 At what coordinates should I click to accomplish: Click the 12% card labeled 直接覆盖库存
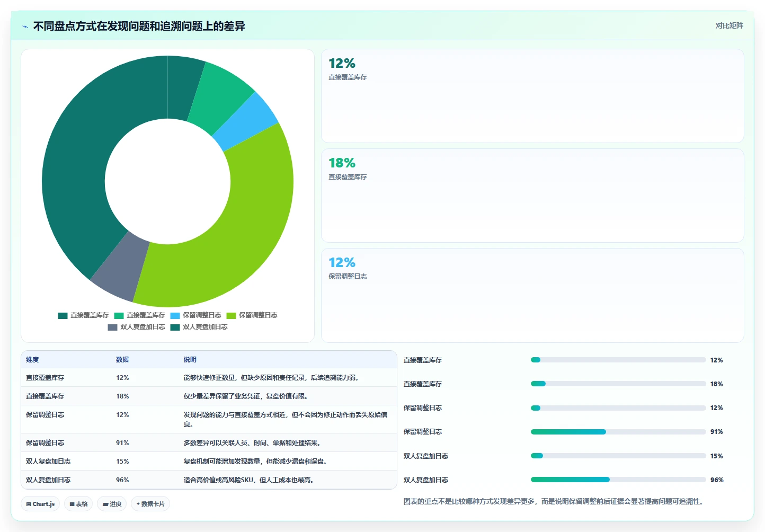pos(532,96)
